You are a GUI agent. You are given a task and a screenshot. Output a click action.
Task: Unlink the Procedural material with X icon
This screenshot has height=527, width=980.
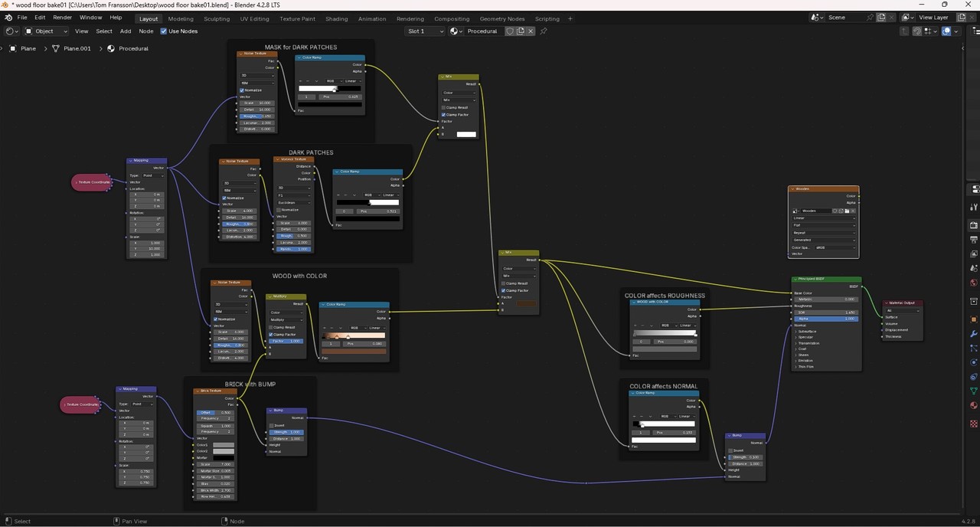pyautogui.click(x=531, y=31)
